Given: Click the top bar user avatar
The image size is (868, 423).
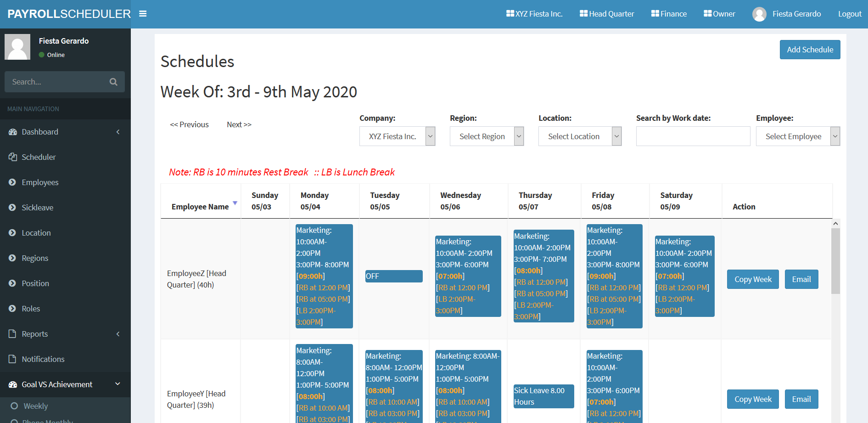Looking at the screenshot, I should 759,14.
